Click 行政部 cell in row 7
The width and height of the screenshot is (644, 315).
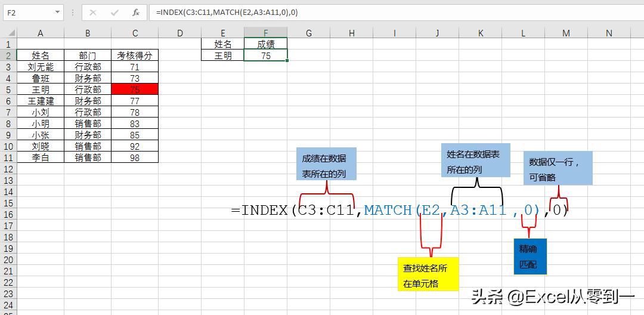[88, 112]
